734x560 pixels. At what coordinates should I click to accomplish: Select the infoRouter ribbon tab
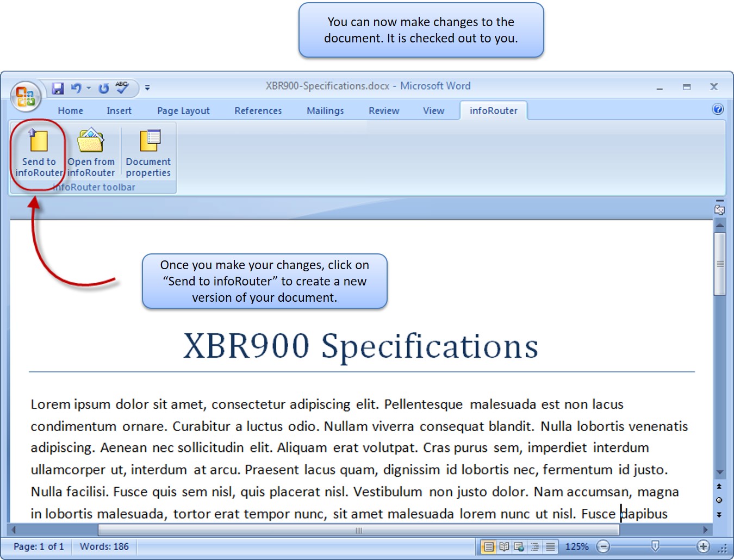point(494,111)
